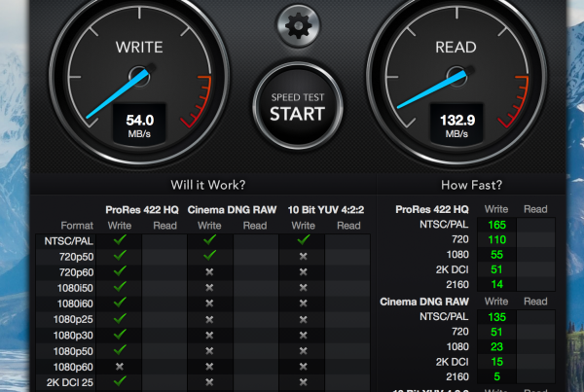
Task: Click ProRes 1080 write value 55
Action: (x=496, y=255)
